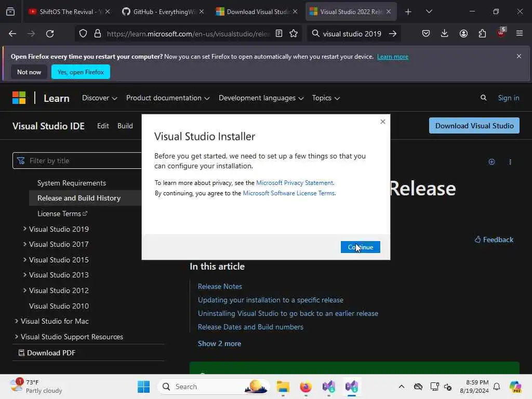Viewport: 532px width, 399px height.
Task: Click Continue in Visual Studio Installer dialog
Action: (x=361, y=247)
